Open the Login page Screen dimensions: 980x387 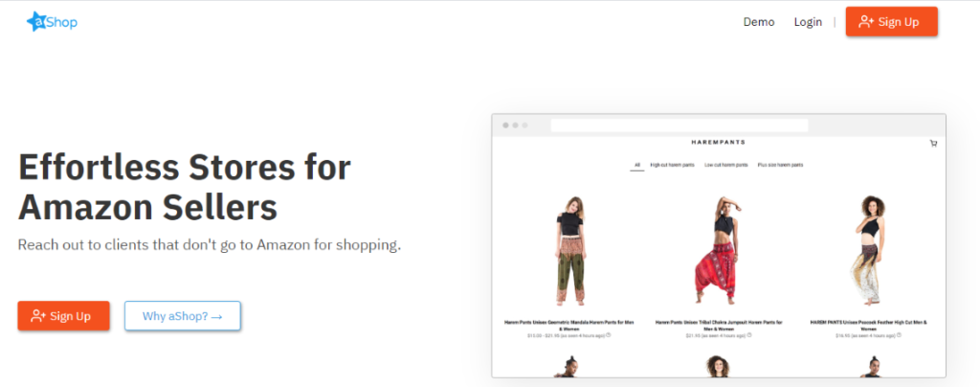pos(808,22)
